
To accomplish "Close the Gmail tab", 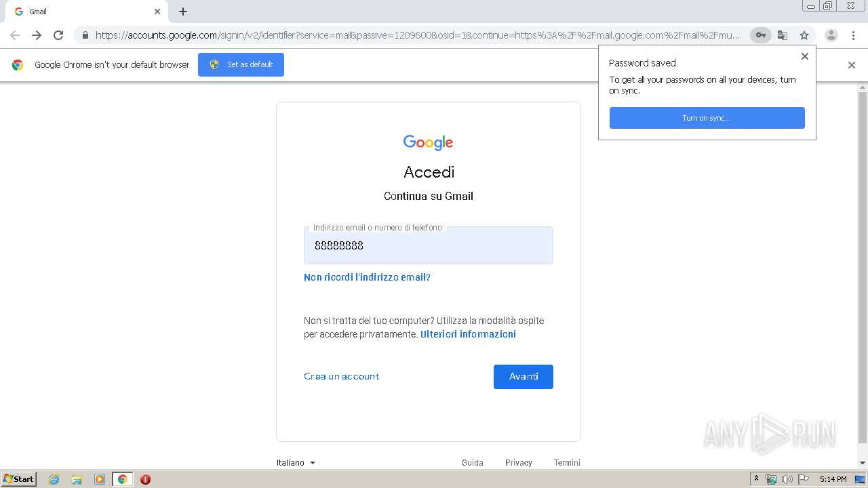I will [157, 12].
